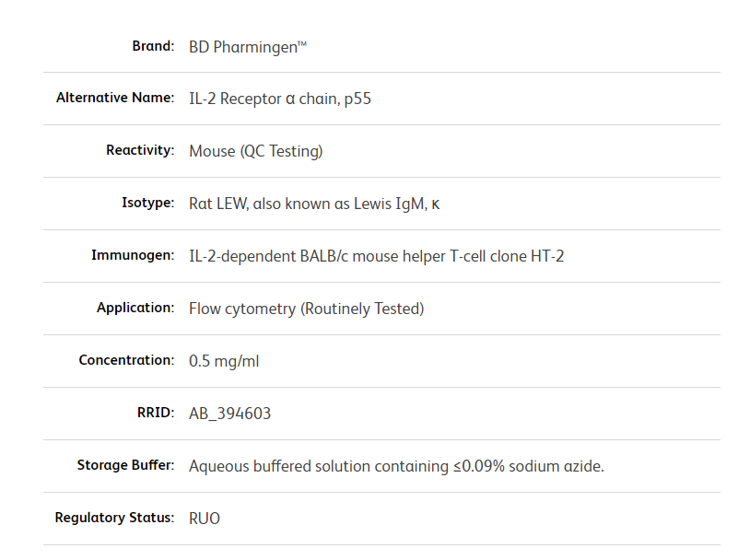This screenshot has width=738, height=560.
Task: Click the Storage Buffer label
Action: coord(125,465)
